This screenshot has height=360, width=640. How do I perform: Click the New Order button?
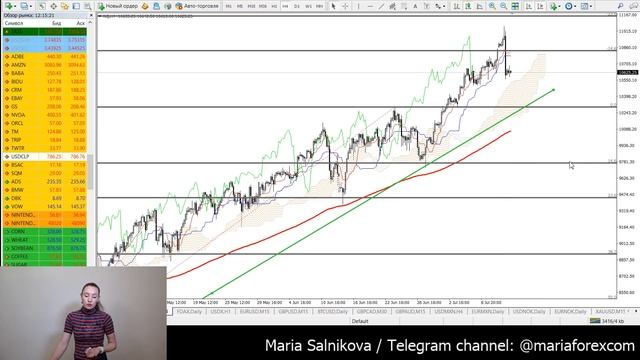click(x=118, y=6)
